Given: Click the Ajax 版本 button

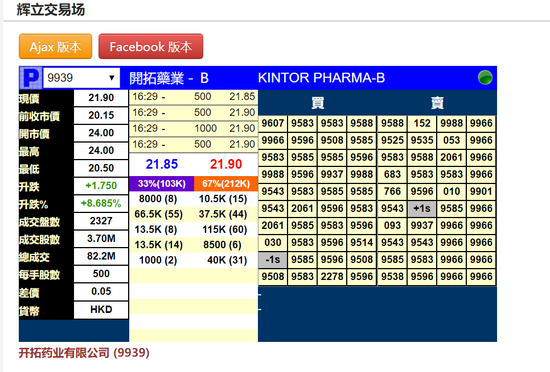Looking at the screenshot, I should pyautogui.click(x=55, y=46).
